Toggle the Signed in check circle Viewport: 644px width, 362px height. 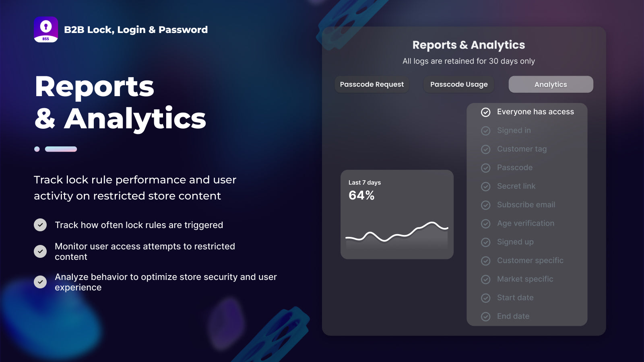point(486,131)
